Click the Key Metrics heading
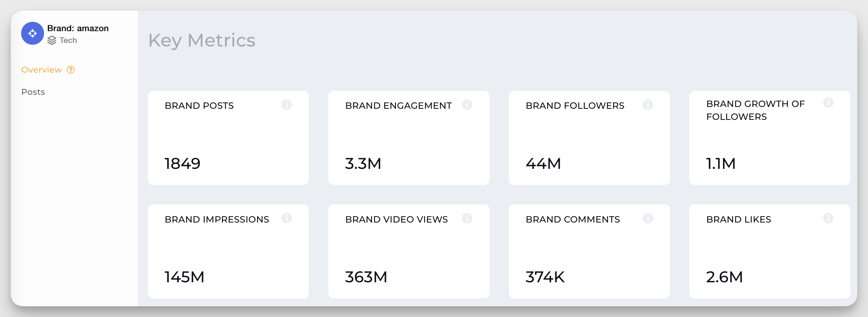 point(202,40)
